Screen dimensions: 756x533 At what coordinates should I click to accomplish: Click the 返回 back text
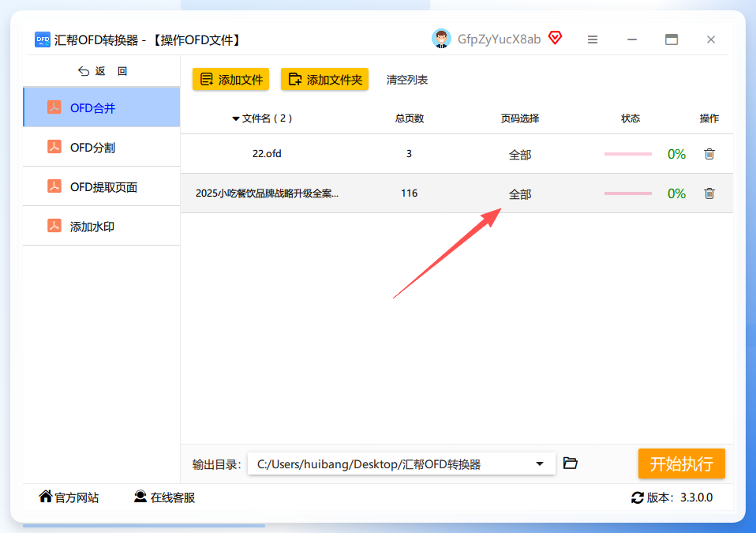(x=111, y=71)
